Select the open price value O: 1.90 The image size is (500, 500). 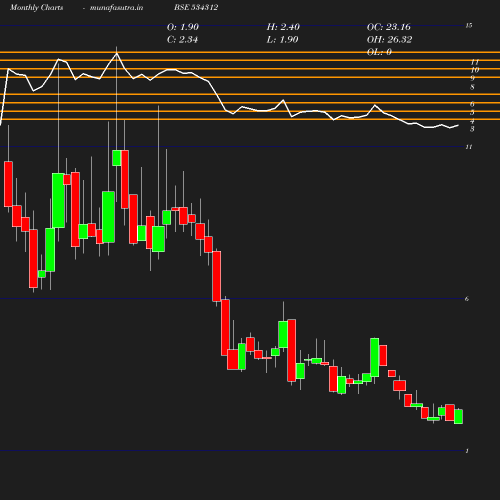[183, 27]
